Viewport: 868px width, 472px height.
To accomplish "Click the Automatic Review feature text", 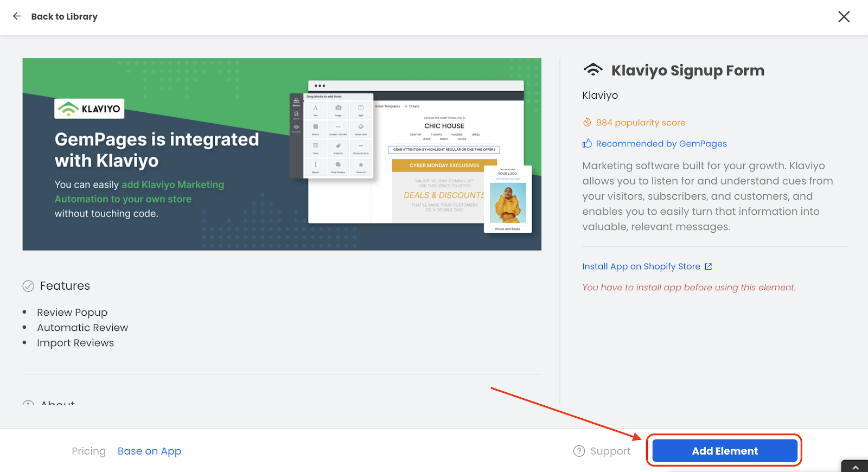I will [x=82, y=328].
